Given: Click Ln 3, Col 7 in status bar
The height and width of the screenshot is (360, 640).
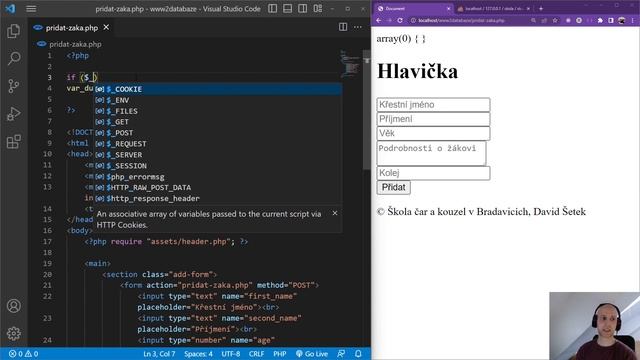Looking at the screenshot, I should pyautogui.click(x=159, y=354).
